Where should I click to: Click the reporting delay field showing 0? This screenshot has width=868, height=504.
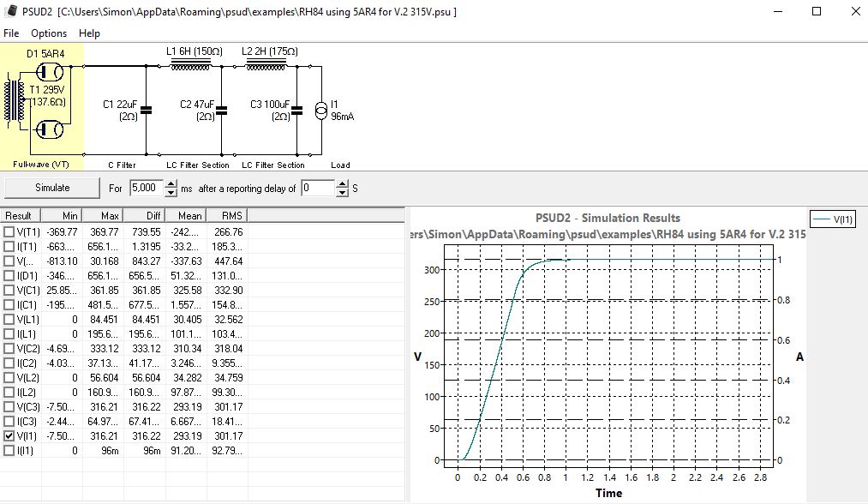pyautogui.click(x=318, y=188)
